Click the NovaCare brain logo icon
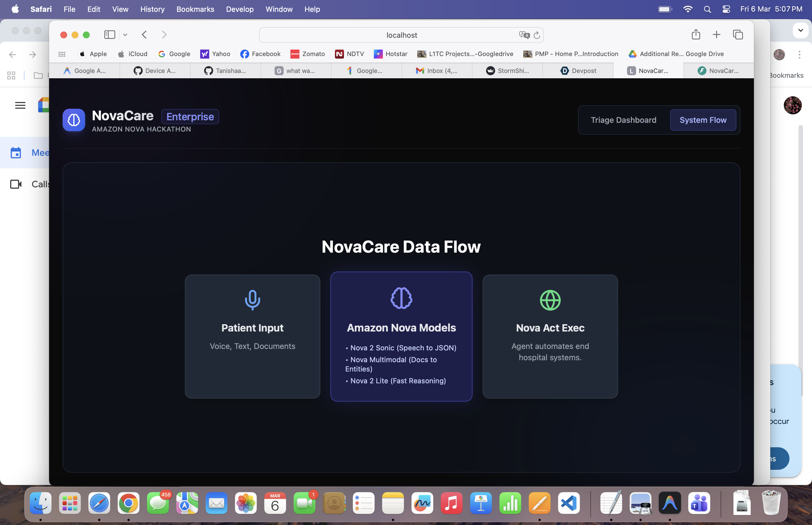This screenshot has height=525, width=812. [x=74, y=120]
